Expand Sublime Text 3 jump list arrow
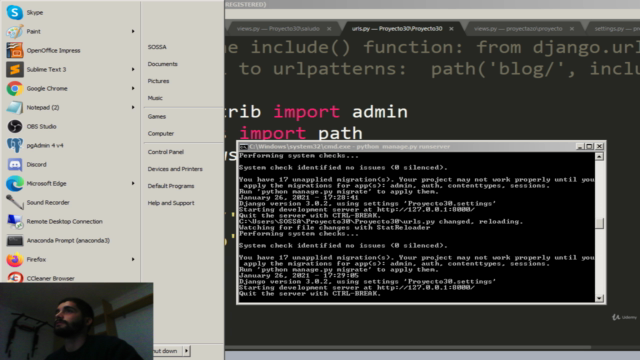Screen dimensions: 640x360 tap(133, 69)
